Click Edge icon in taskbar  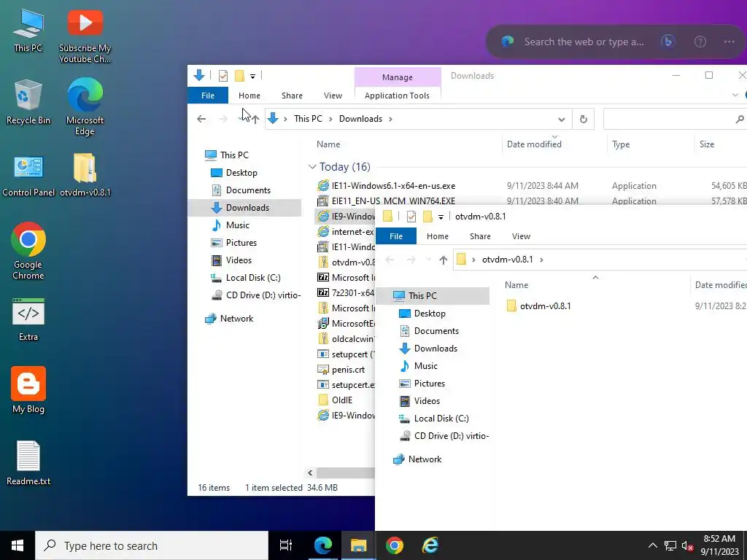point(323,545)
